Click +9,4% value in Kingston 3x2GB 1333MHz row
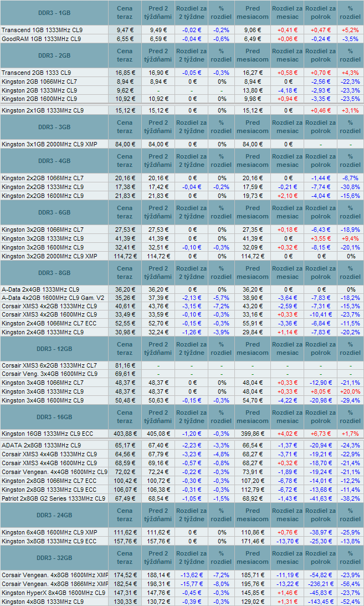Screen dimensions: 364x606 click(351, 238)
